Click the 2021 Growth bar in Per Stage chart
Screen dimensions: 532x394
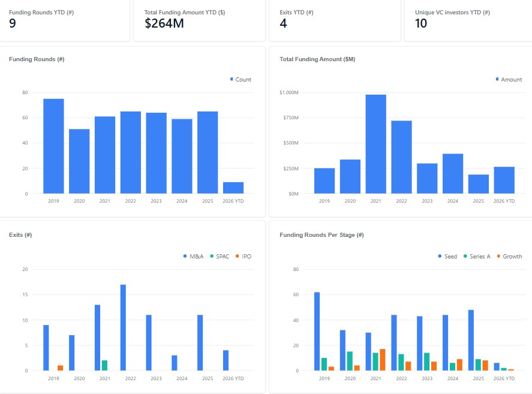click(x=382, y=360)
